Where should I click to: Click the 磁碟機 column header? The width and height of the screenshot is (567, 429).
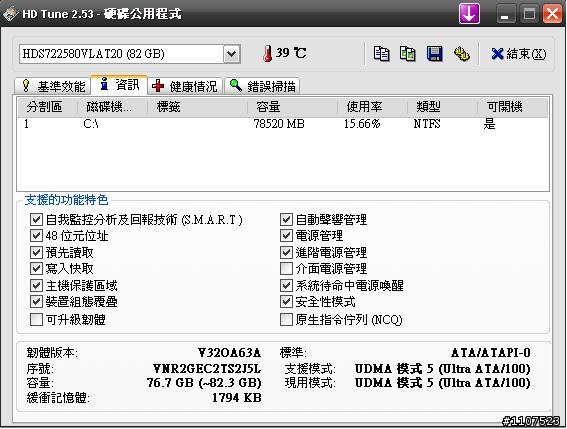tap(112, 107)
